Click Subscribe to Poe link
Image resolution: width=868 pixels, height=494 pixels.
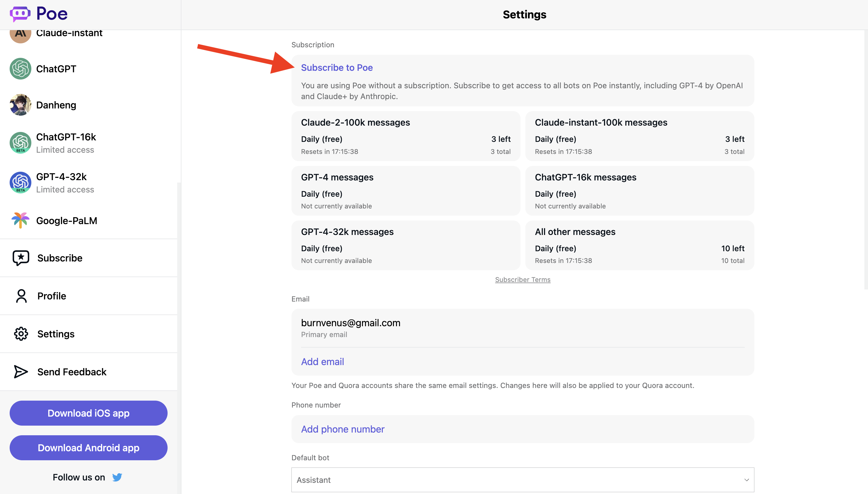click(337, 68)
